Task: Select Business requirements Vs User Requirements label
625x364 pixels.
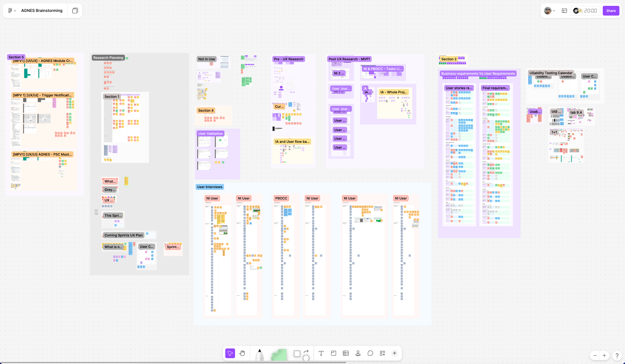Action: click(478, 74)
